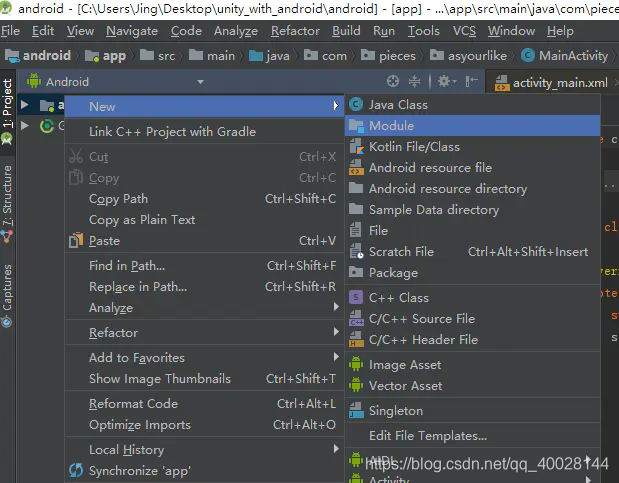The image size is (619, 483).
Task: Select Java Class in the New submenu
Action: (473, 105)
